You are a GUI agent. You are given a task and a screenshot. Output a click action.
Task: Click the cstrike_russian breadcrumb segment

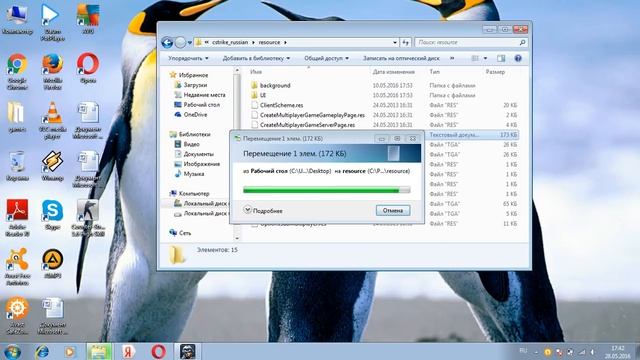230,42
